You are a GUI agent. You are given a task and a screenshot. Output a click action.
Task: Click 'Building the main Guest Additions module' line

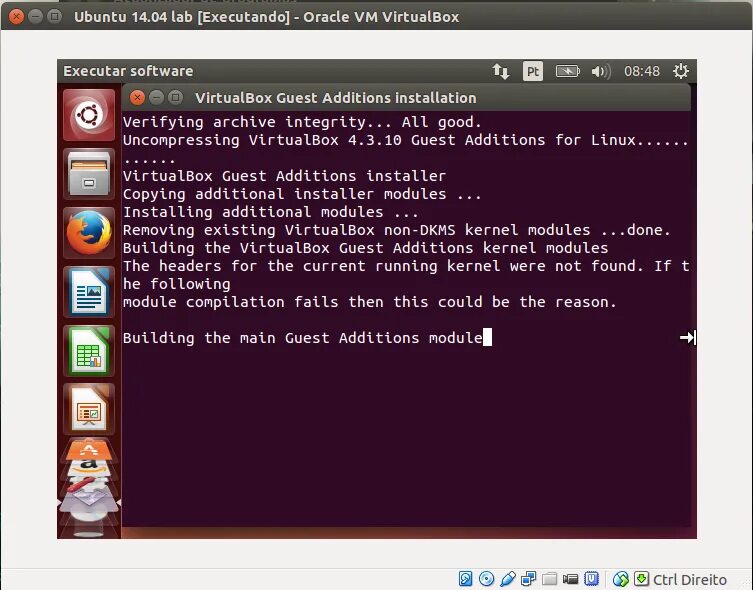click(303, 338)
